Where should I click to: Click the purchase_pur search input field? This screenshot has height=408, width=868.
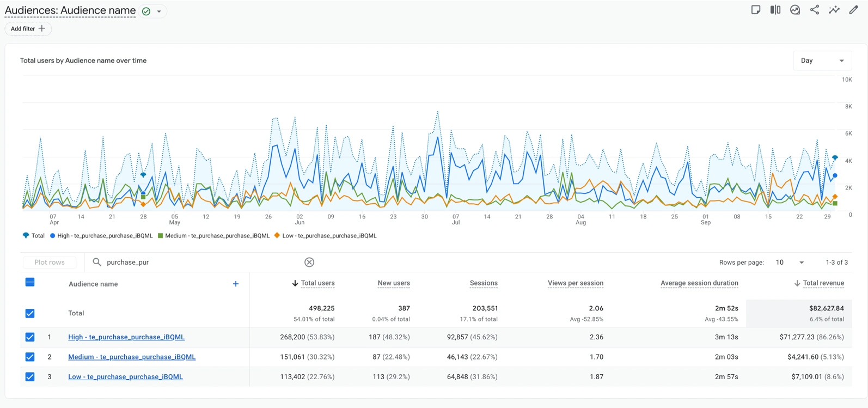(201, 262)
